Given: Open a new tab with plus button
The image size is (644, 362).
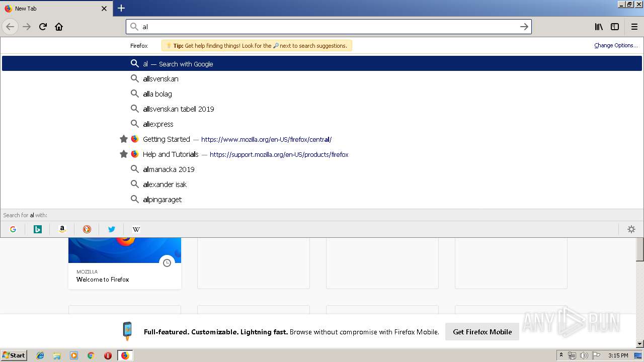Looking at the screenshot, I should click(121, 8).
